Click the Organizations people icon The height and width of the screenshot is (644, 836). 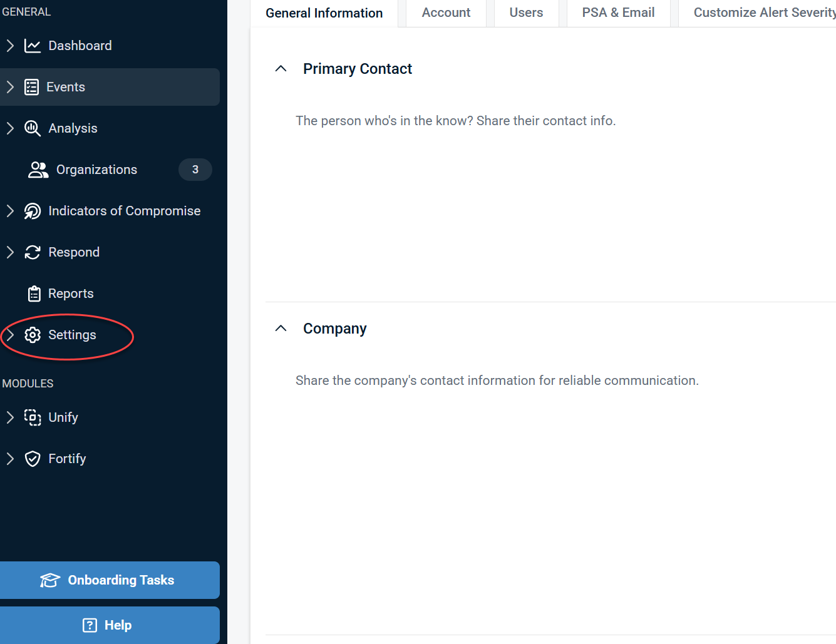coord(38,170)
